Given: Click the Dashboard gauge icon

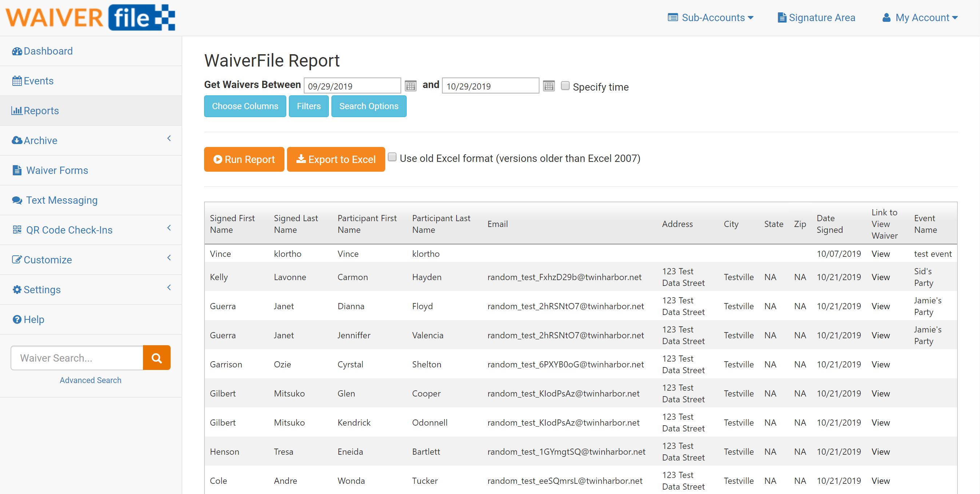Looking at the screenshot, I should pos(17,51).
